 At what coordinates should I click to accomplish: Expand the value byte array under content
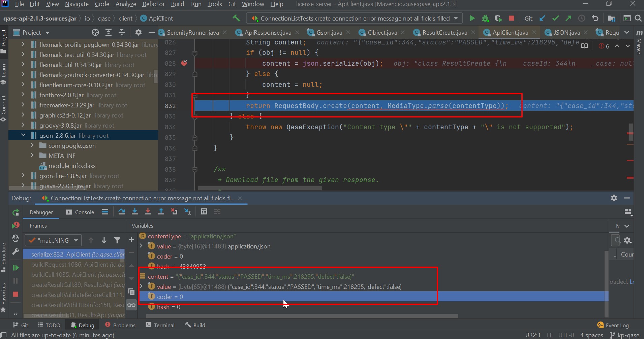(141, 286)
